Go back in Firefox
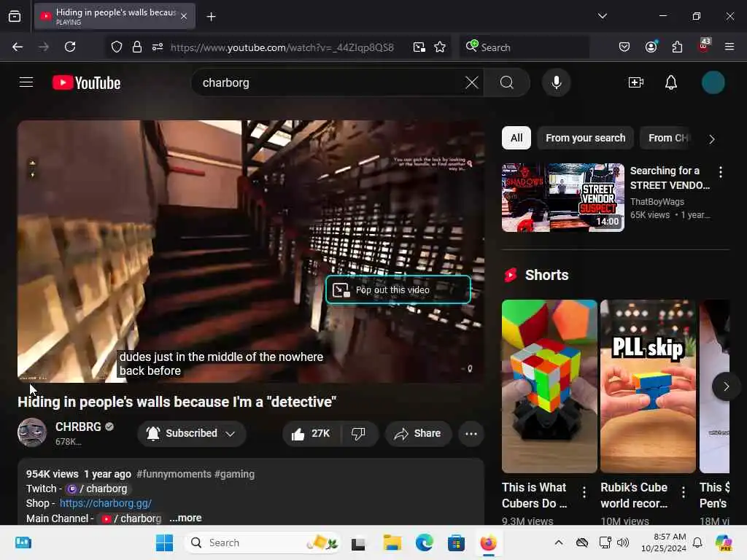The image size is (747, 560). pyautogui.click(x=18, y=47)
